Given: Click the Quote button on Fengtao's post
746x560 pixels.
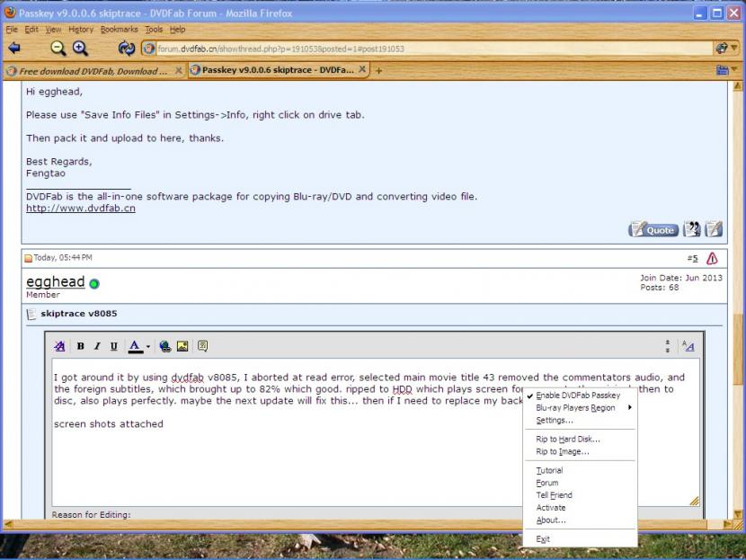Looking at the screenshot, I should pos(653,229).
